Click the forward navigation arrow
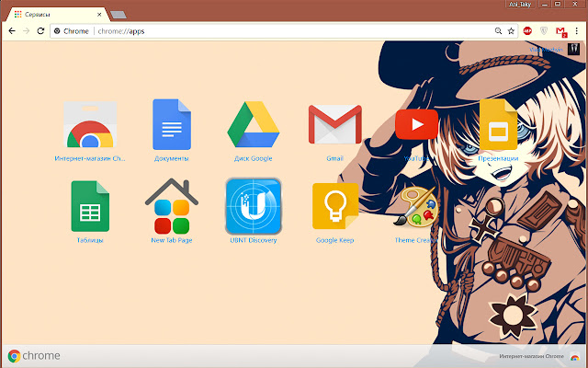This screenshot has height=368, width=588. 27,31
